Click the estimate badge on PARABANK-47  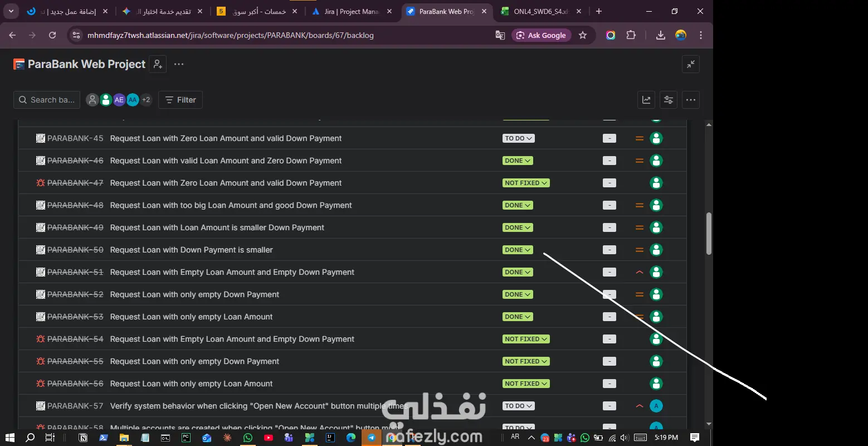tap(609, 183)
